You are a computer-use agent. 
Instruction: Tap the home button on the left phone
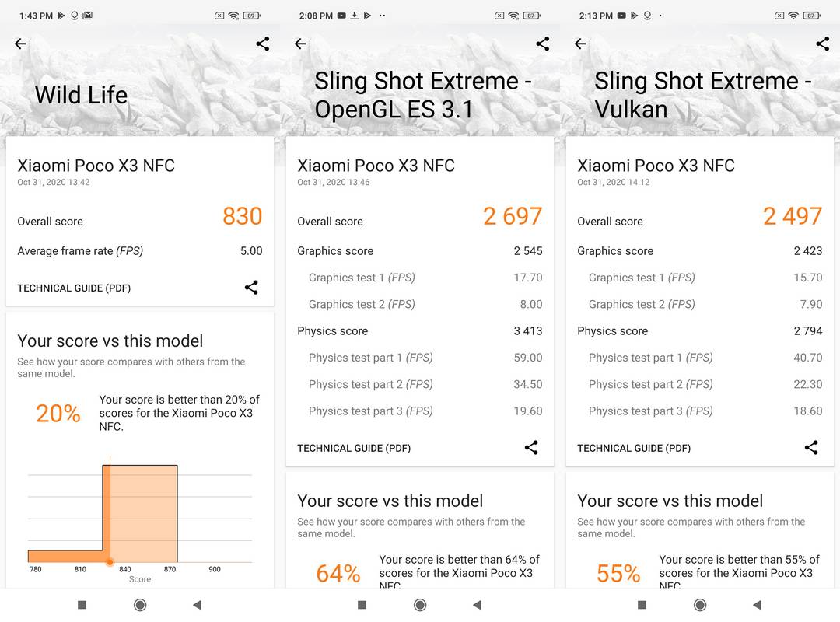[140, 605]
